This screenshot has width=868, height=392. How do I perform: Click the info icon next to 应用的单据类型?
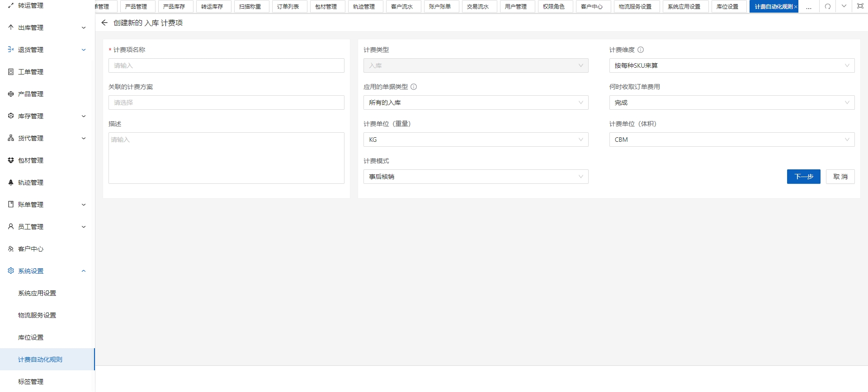(x=414, y=87)
